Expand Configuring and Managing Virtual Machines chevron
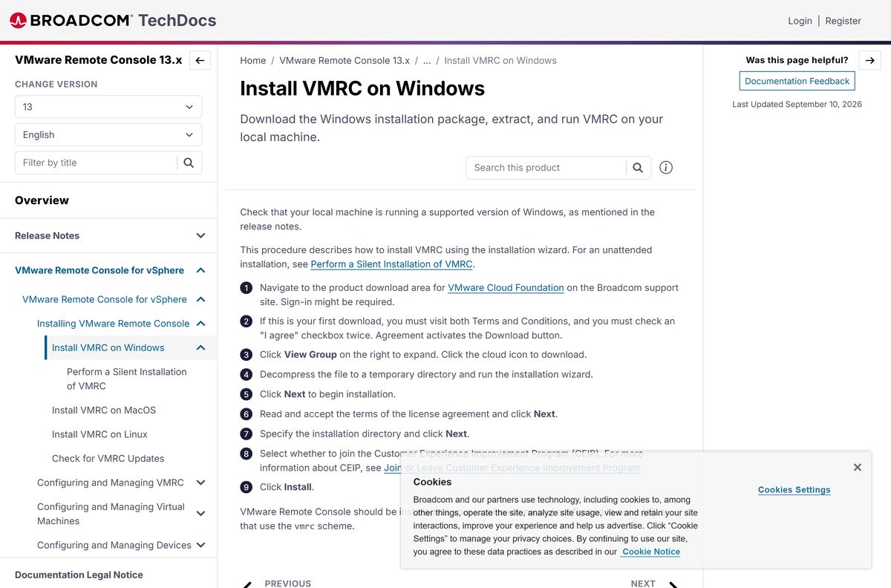 tap(200, 514)
